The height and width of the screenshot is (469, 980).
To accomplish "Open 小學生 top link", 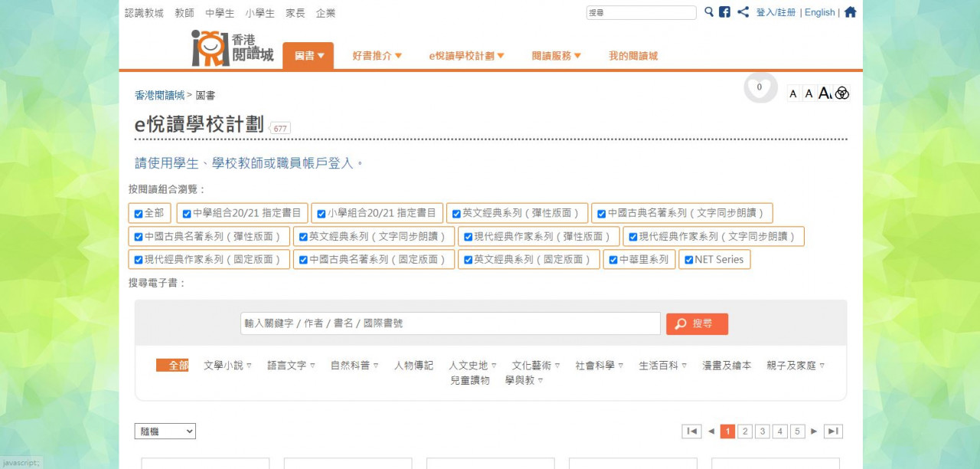I will coord(260,13).
